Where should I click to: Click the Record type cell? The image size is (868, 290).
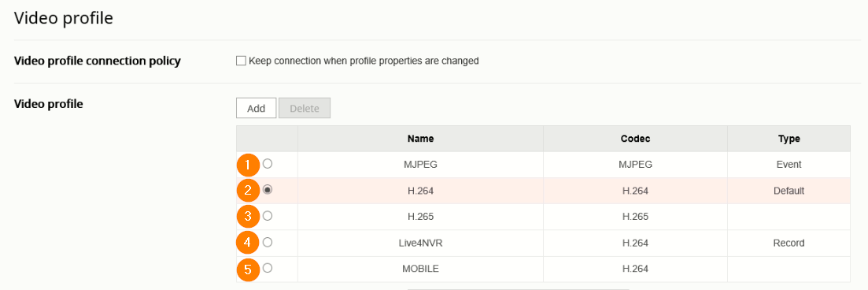click(x=789, y=243)
